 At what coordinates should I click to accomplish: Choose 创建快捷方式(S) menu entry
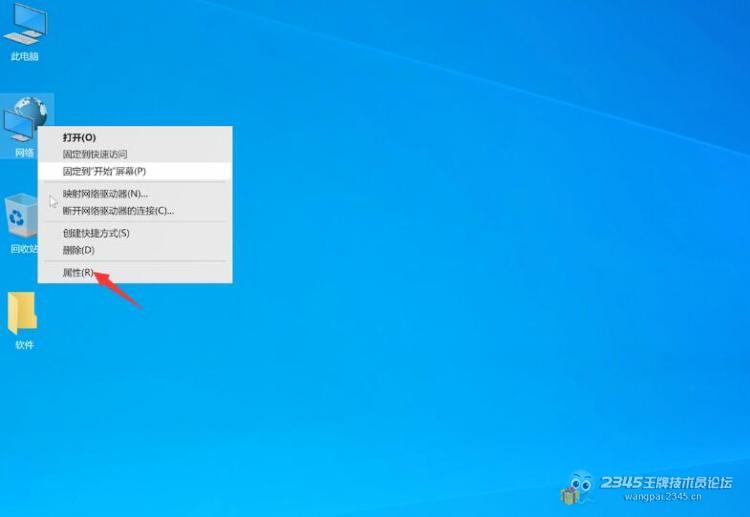135,233
